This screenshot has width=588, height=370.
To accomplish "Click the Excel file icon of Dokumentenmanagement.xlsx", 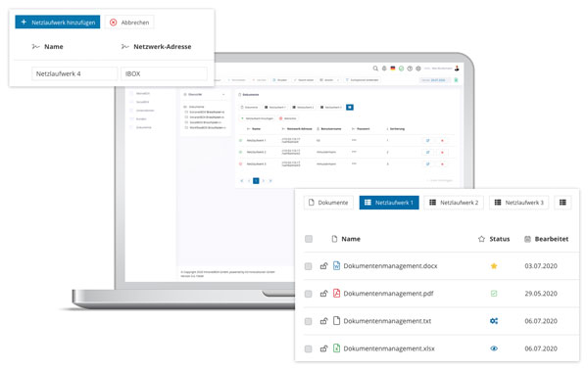I will 336,347.
